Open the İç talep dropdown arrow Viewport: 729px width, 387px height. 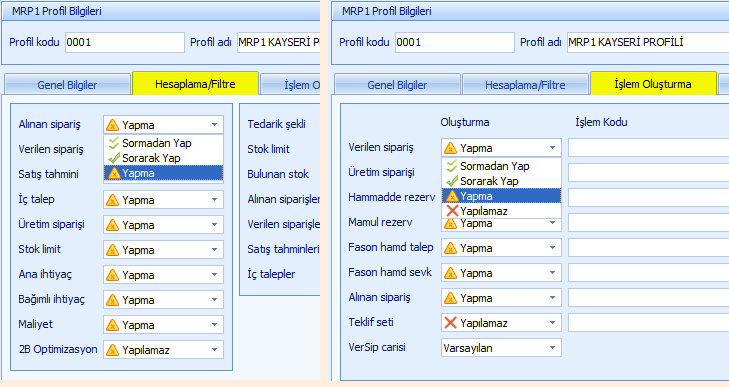(214, 200)
